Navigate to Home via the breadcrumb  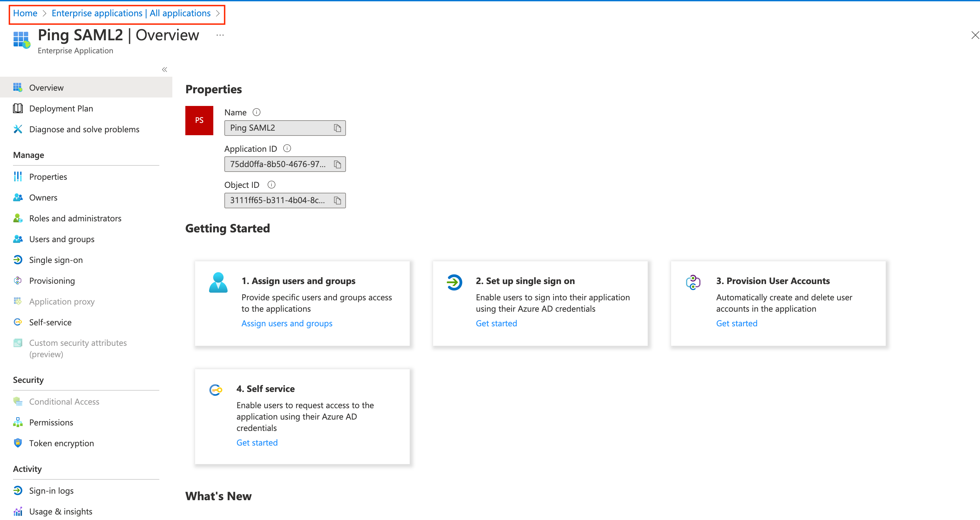coord(25,13)
